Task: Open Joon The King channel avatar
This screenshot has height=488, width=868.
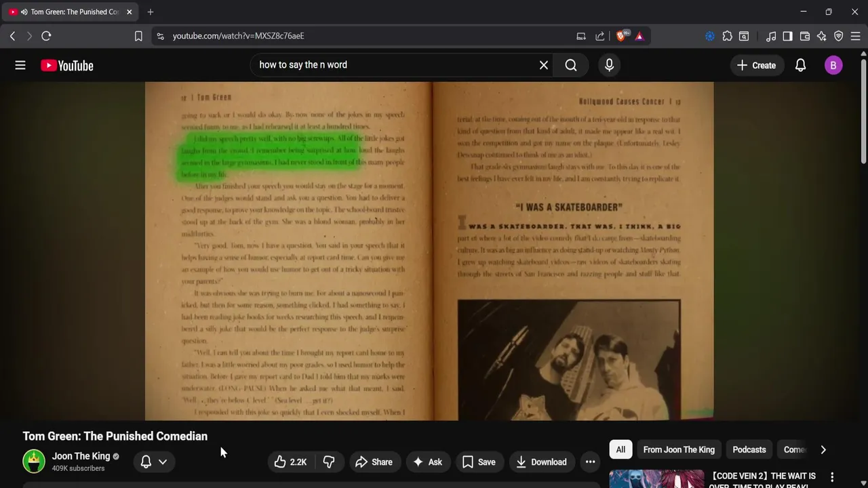Action: 34,462
